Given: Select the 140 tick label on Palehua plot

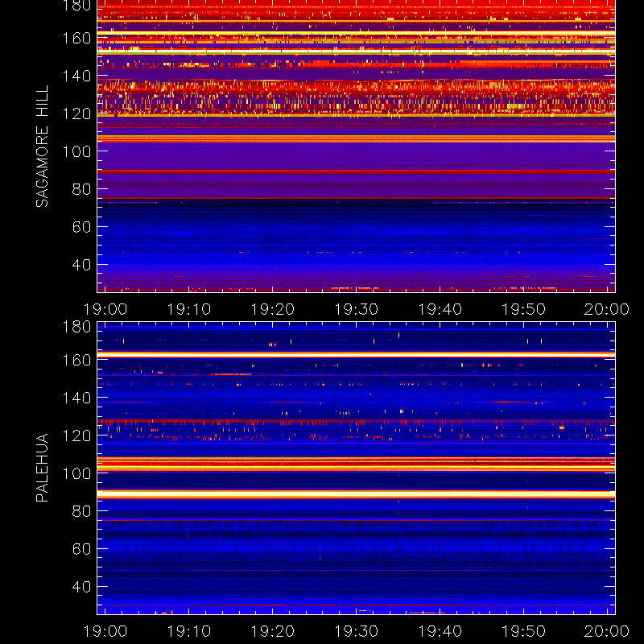Looking at the screenshot, I should coord(76,398).
